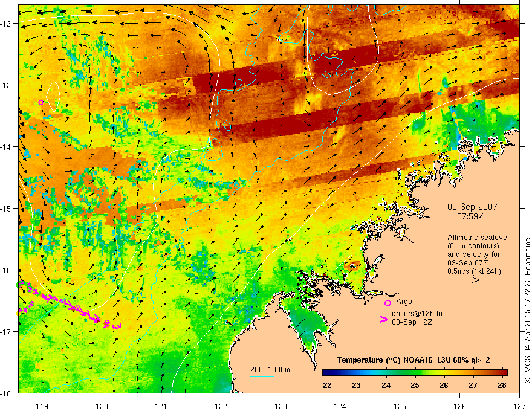Click the latitude axis label -12
The image size is (532, 411).
7,24
